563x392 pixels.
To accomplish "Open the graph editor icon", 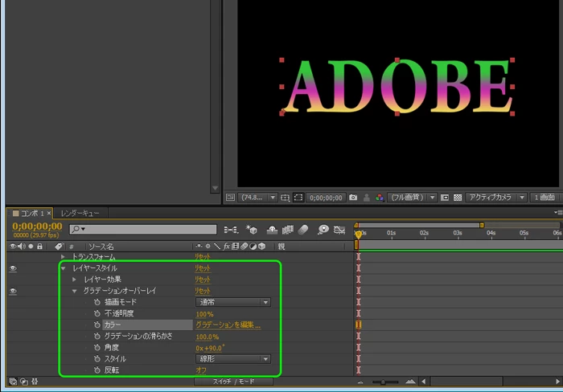I will [x=339, y=230].
